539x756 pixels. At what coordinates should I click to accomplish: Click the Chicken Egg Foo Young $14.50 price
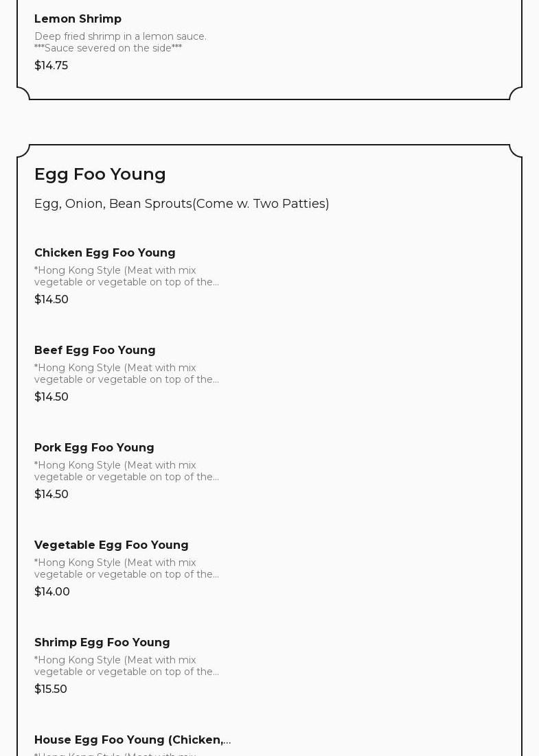pyautogui.click(x=51, y=299)
